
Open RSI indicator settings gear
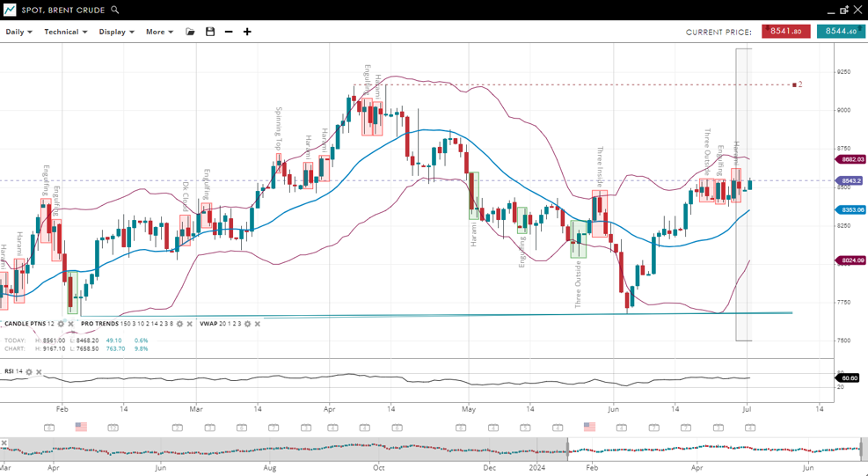click(29, 372)
